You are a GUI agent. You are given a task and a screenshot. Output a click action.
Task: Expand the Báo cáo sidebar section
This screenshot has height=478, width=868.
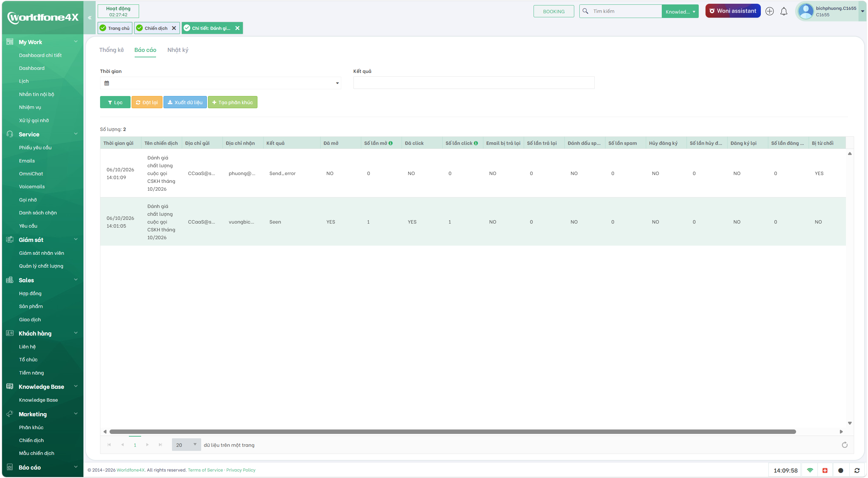tap(76, 467)
